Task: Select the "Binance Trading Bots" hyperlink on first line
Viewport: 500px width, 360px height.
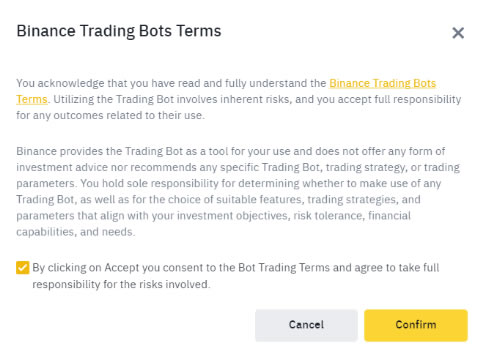Action: click(x=382, y=83)
